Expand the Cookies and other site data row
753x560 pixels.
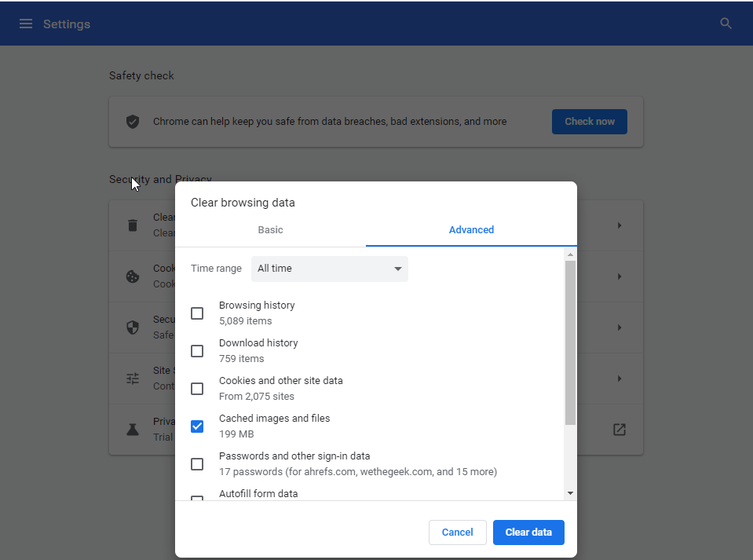click(x=619, y=276)
